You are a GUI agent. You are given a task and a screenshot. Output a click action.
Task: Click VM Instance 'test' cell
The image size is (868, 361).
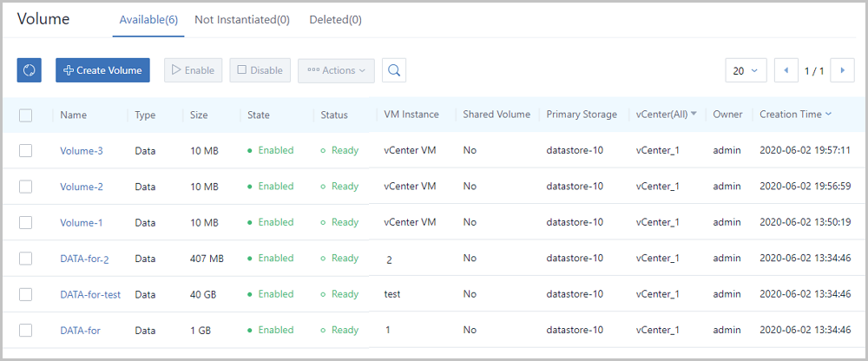[392, 294]
